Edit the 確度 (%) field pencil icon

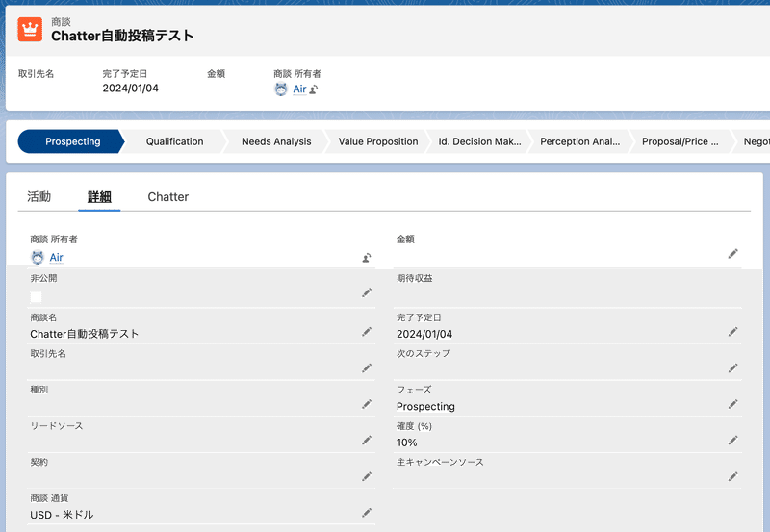pyautogui.click(x=732, y=441)
